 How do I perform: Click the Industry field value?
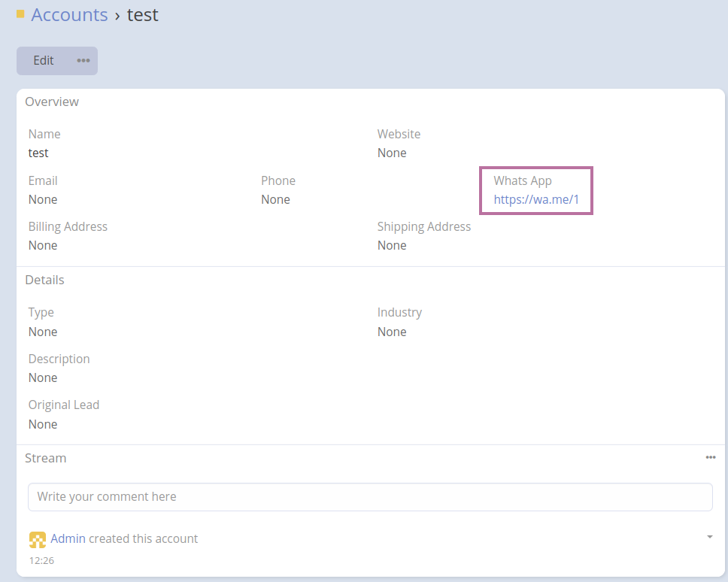click(x=392, y=332)
